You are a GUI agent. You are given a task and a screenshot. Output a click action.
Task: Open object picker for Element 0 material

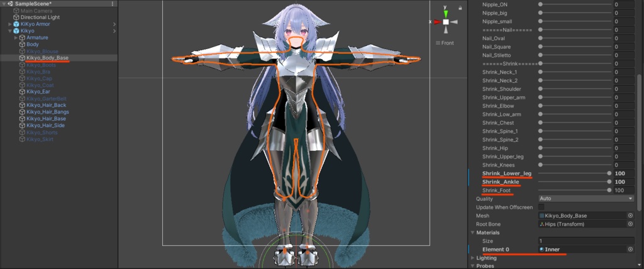630,250
